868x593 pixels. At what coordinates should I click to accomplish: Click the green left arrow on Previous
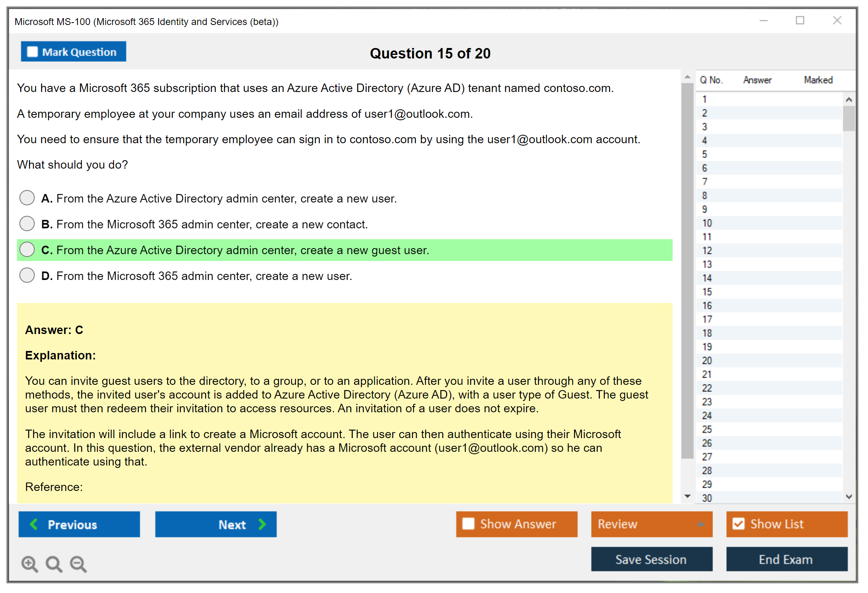(x=34, y=524)
